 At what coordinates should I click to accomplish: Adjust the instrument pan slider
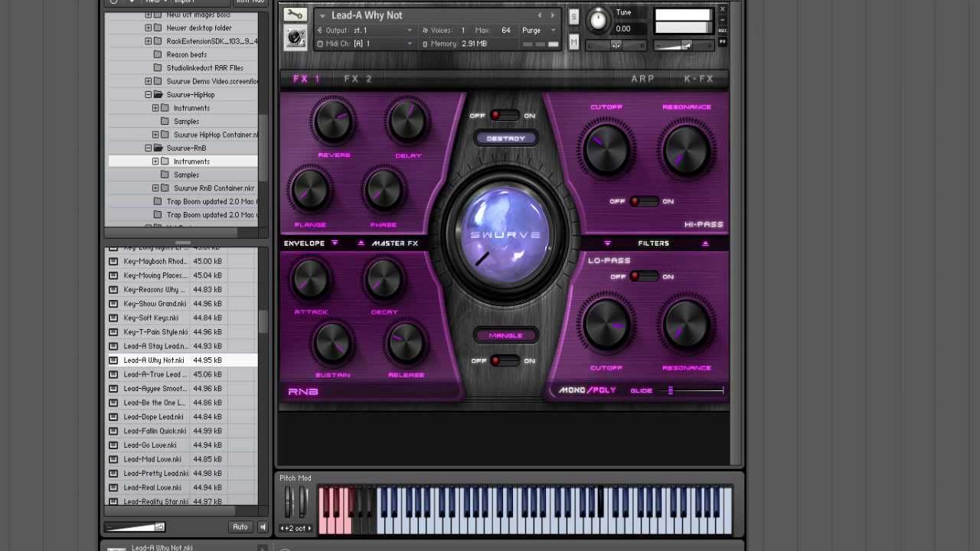(x=616, y=46)
